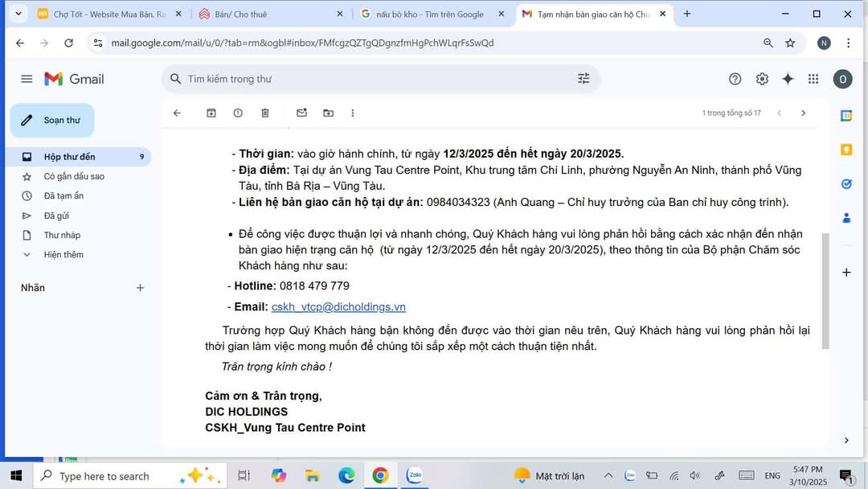
Task: Compose new email with Soạn thư
Action: point(52,120)
